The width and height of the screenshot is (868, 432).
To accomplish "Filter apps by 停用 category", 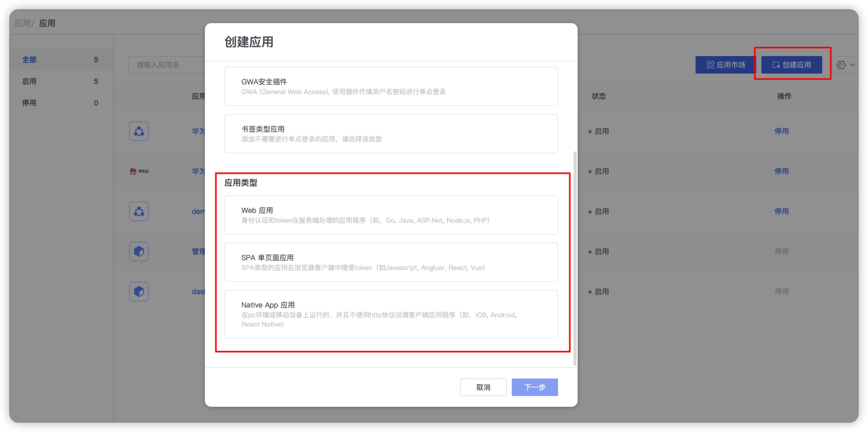I will pyautogui.click(x=61, y=103).
